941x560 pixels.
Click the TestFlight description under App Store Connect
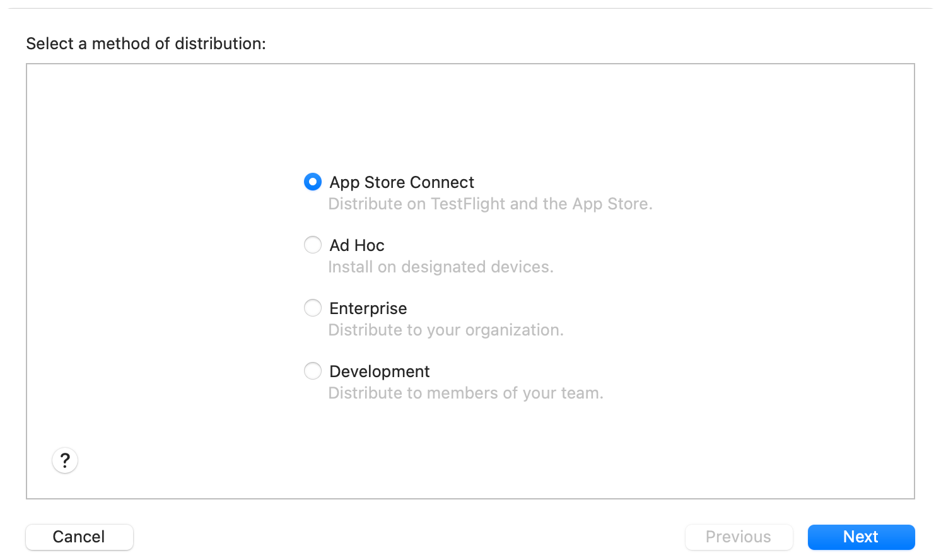point(491,204)
